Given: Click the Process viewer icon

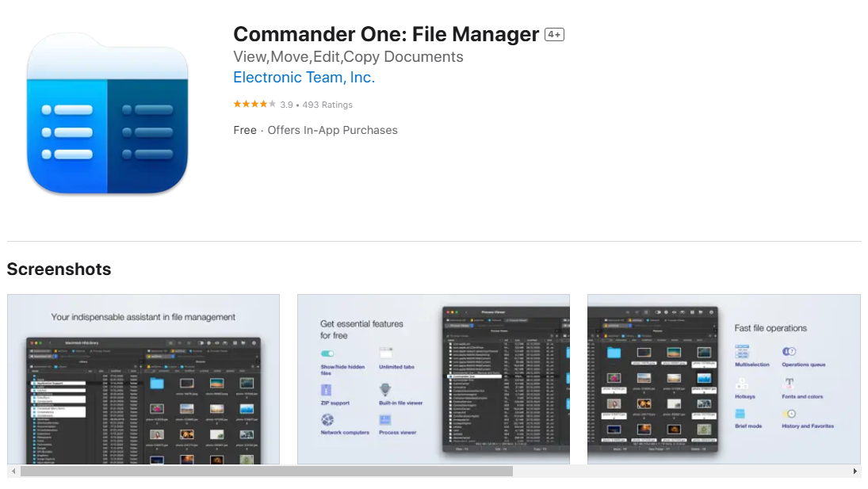Looking at the screenshot, I should [x=385, y=420].
